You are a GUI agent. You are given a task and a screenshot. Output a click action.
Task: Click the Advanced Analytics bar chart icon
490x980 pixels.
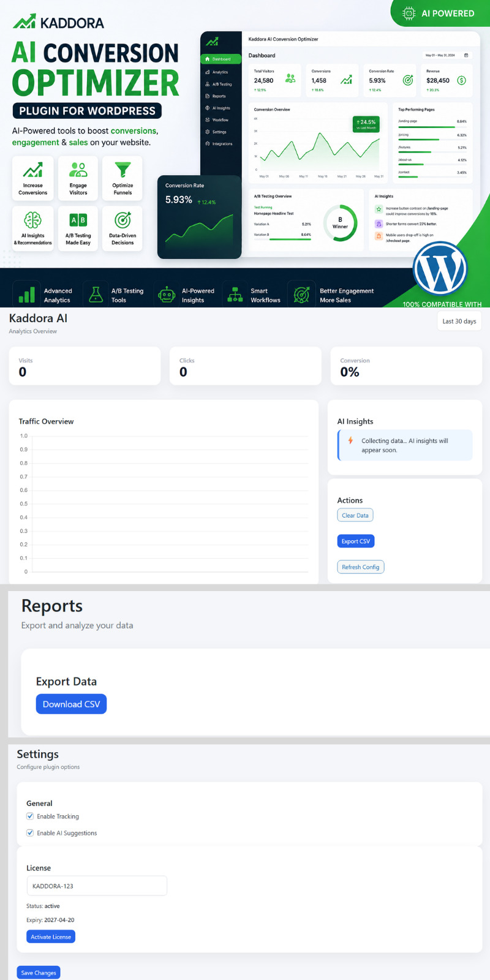pos(26,295)
